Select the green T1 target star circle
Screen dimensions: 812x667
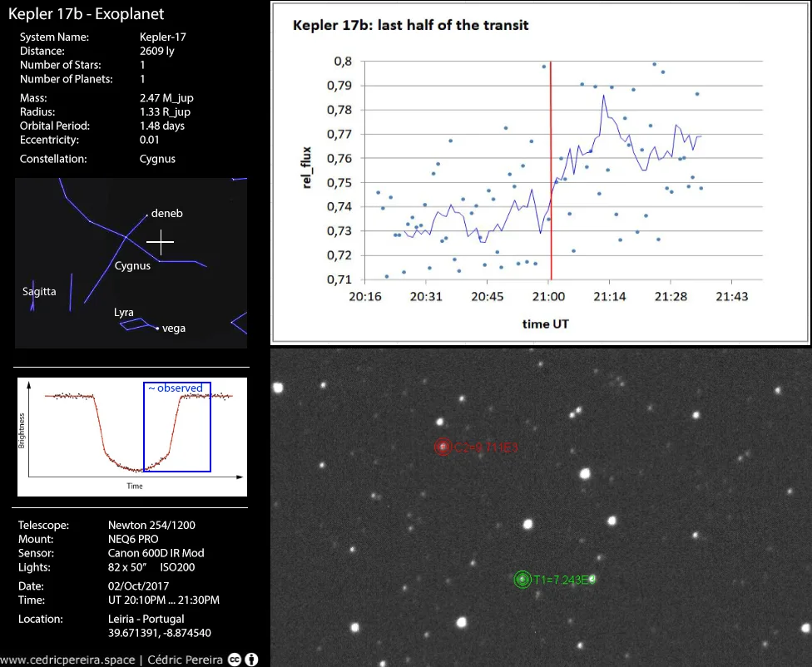tap(522, 580)
